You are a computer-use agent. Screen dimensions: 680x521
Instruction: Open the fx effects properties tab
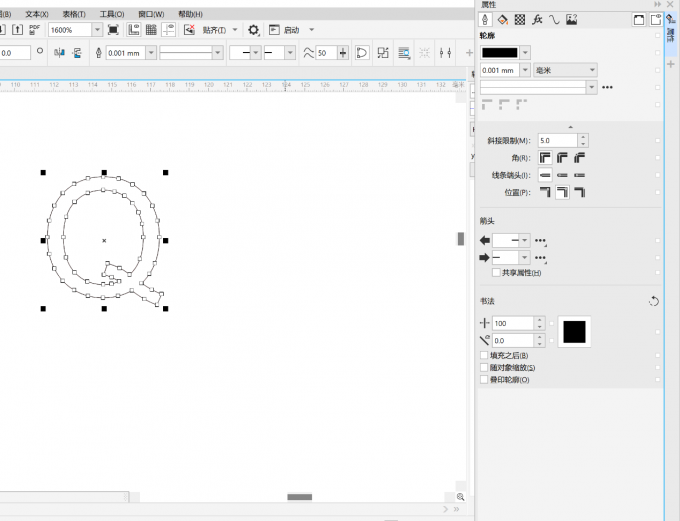click(x=536, y=19)
